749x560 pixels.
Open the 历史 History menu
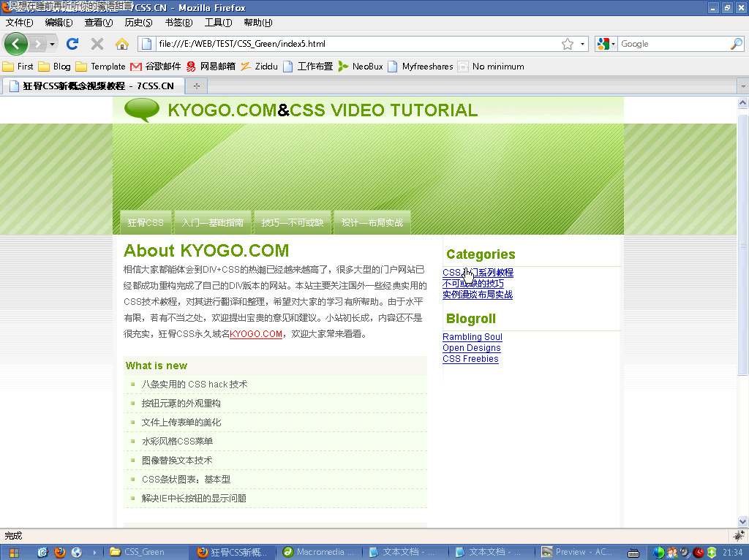point(138,23)
